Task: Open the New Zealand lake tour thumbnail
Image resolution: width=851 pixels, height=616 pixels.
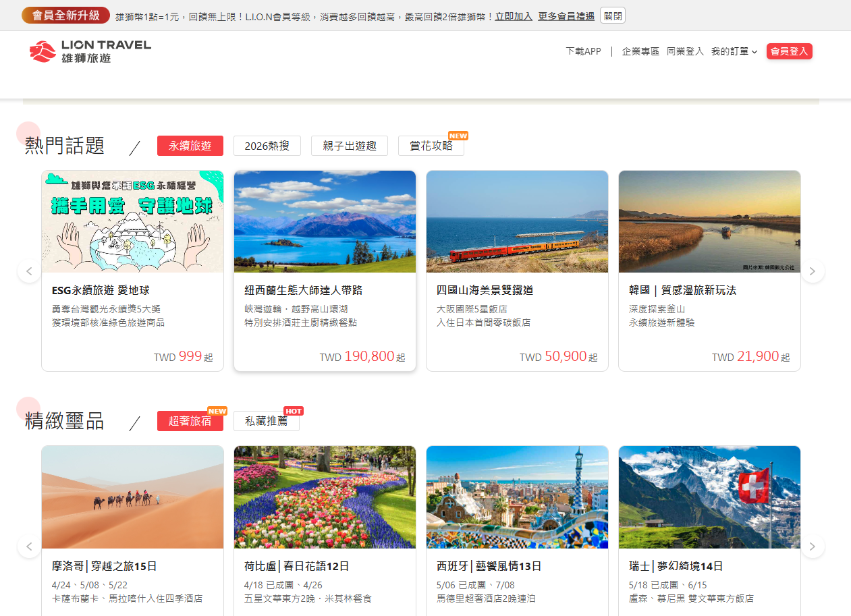Action: click(325, 221)
